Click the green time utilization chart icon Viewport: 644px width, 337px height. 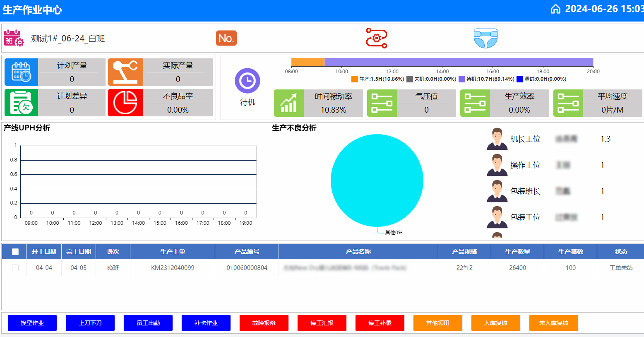(x=288, y=103)
